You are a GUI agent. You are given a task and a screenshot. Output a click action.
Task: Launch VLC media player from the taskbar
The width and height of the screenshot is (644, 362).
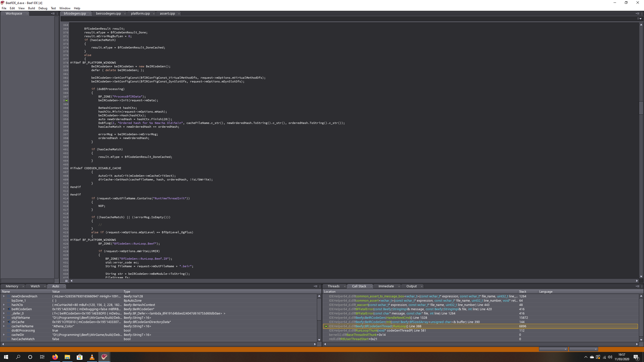[92, 357]
